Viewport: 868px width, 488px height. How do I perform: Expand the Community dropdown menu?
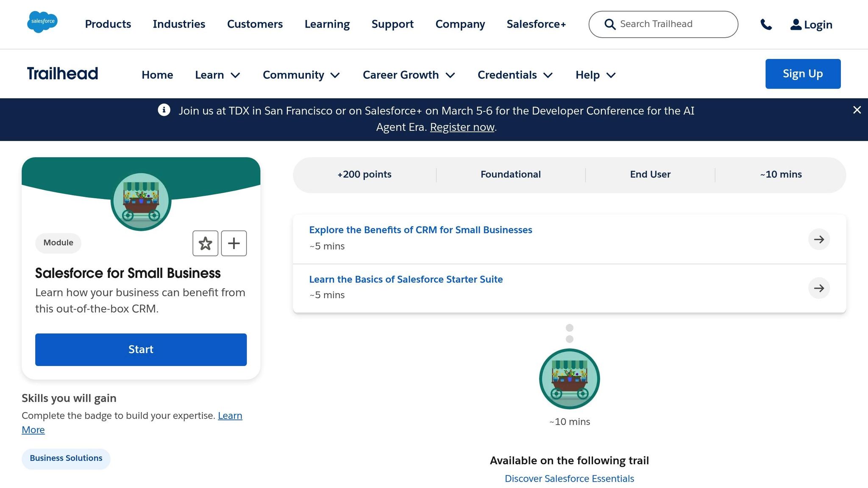301,75
